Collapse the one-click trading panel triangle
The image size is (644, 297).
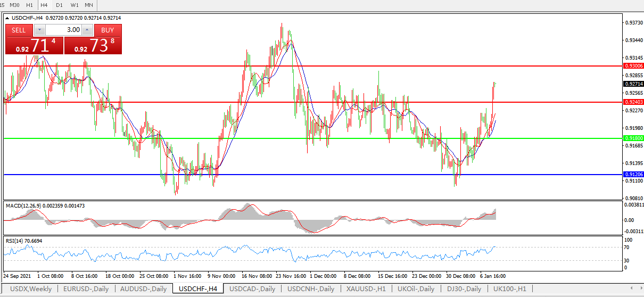tap(7, 18)
